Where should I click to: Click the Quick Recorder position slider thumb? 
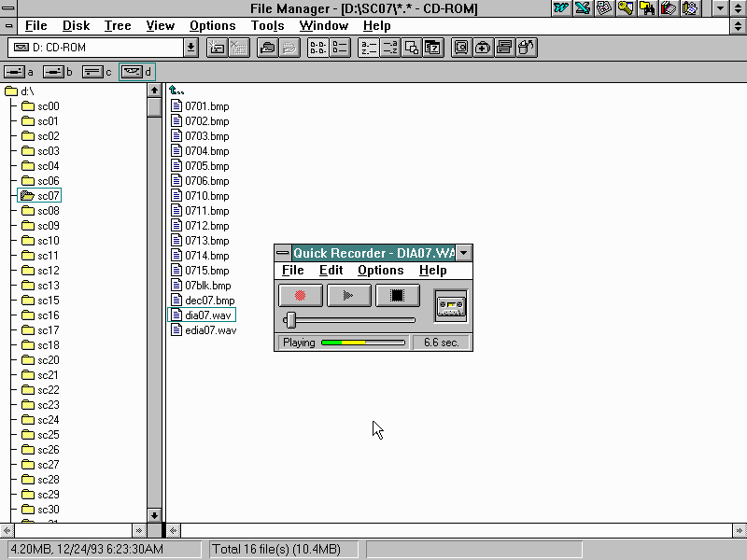tap(290, 320)
